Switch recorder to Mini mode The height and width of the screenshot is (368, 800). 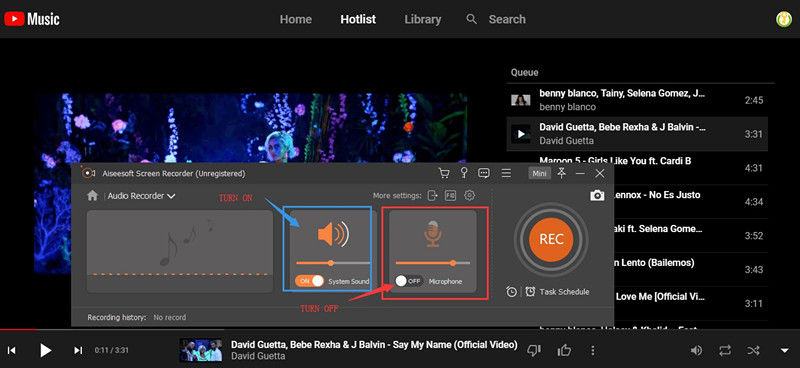pos(539,174)
